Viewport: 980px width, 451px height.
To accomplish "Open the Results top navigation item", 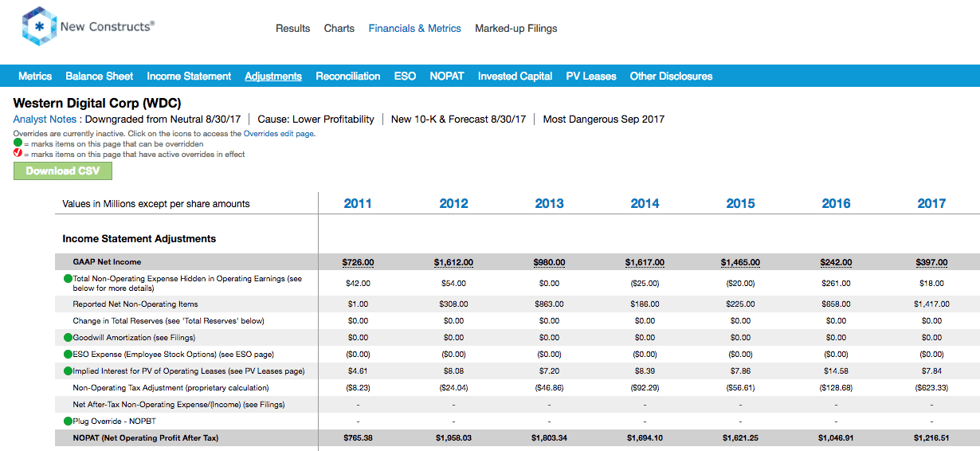I will click(x=293, y=29).
